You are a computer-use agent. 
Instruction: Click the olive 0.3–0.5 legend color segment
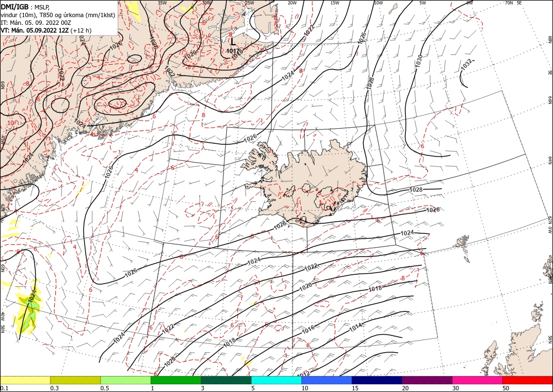coord(75,380)
